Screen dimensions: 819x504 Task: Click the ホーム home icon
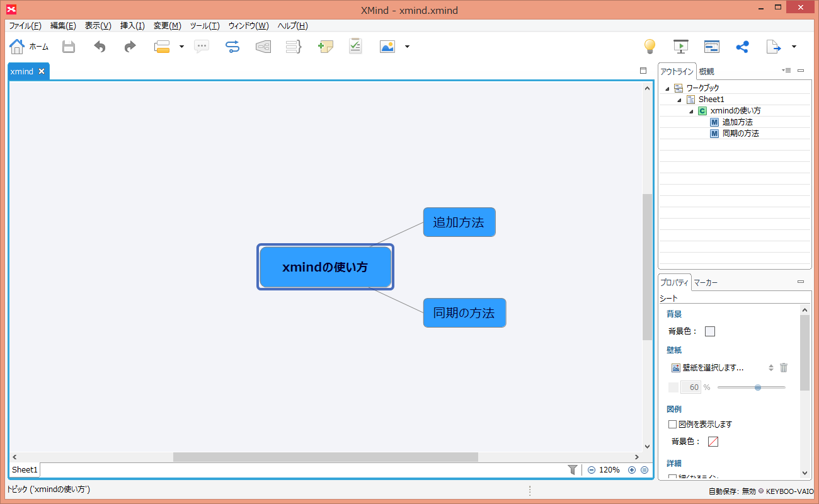click(17, 47)
